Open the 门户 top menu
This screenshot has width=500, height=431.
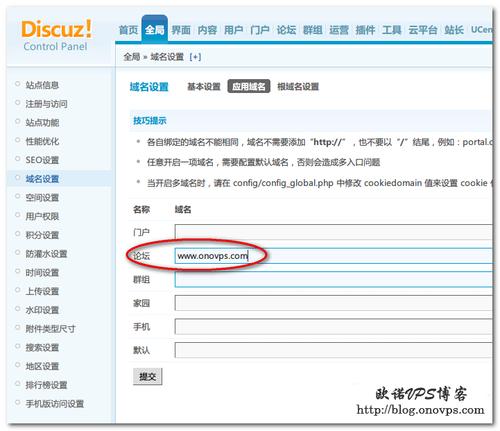[x=260, y=30]
